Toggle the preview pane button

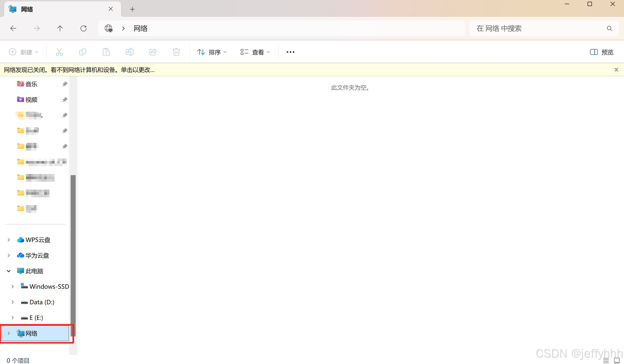(601, 52)
